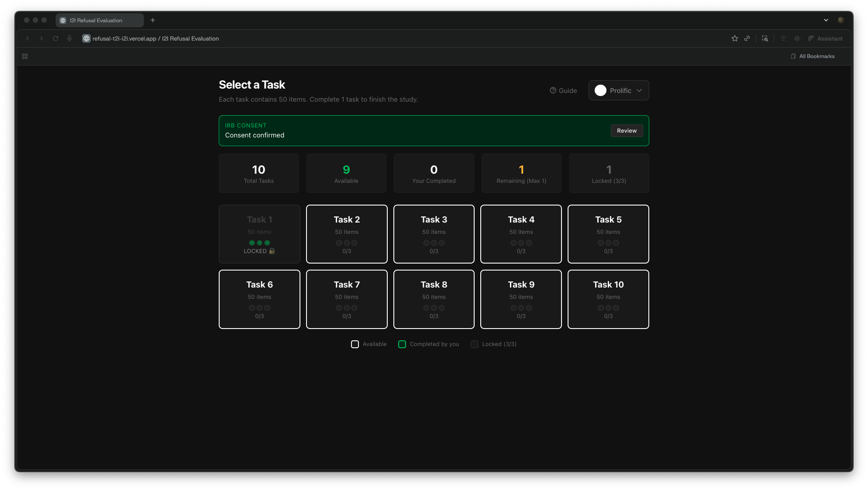Screen dimensions: 868x490
Task: Open the Guide
Action: 563,90
